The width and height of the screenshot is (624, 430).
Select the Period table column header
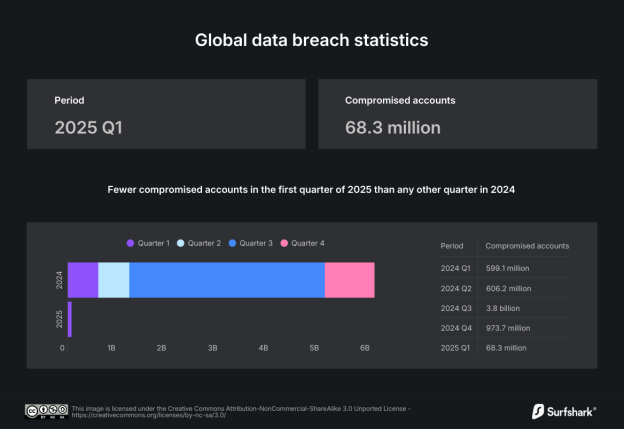pos(452,245)
